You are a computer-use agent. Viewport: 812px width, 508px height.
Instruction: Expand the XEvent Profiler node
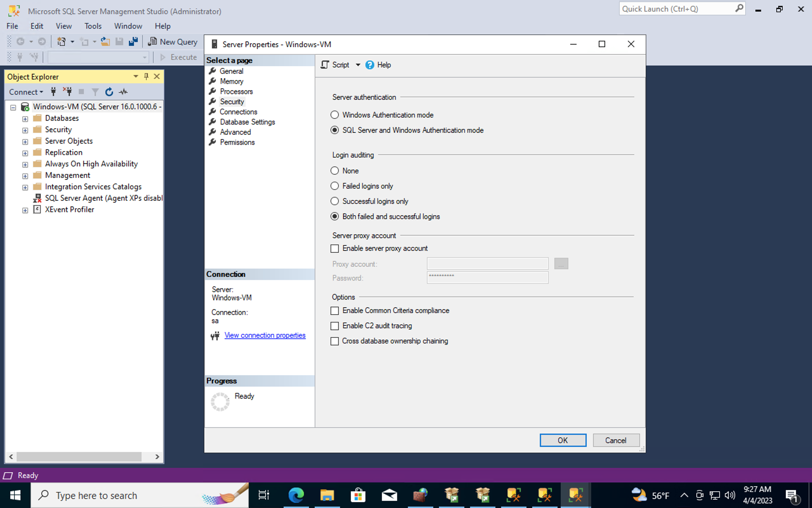pyautogui.click(x=25, y=210)
